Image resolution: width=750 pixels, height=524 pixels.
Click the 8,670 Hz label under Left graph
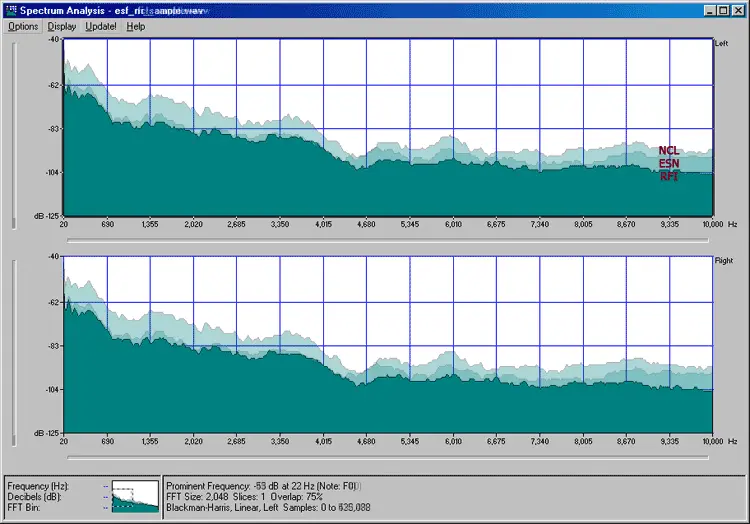coord(626,224)
